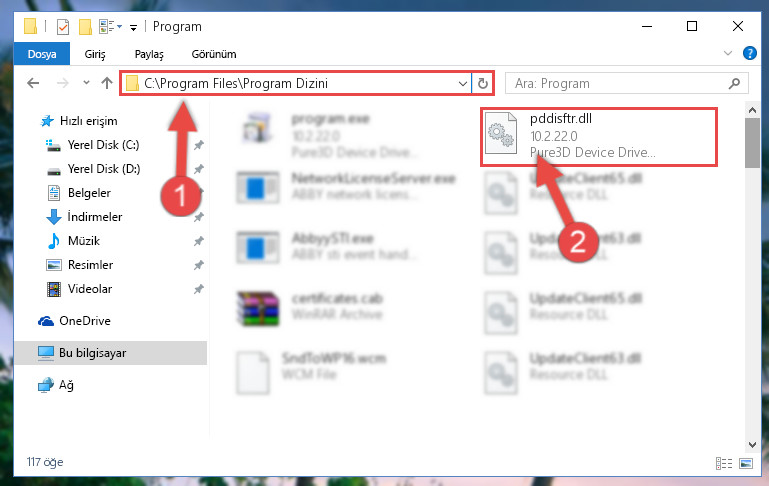
Task: Go up one folder level arrow
Action: coord(106,83)
